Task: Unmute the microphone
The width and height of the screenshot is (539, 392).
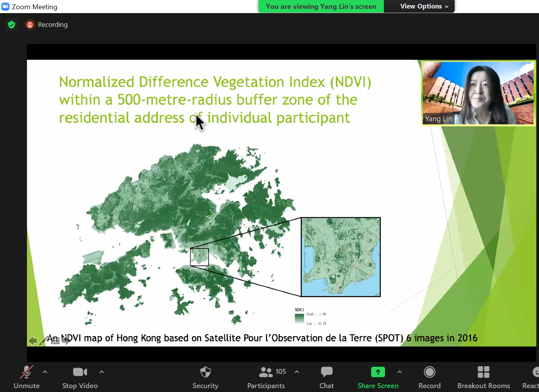Action: [26, 377]
